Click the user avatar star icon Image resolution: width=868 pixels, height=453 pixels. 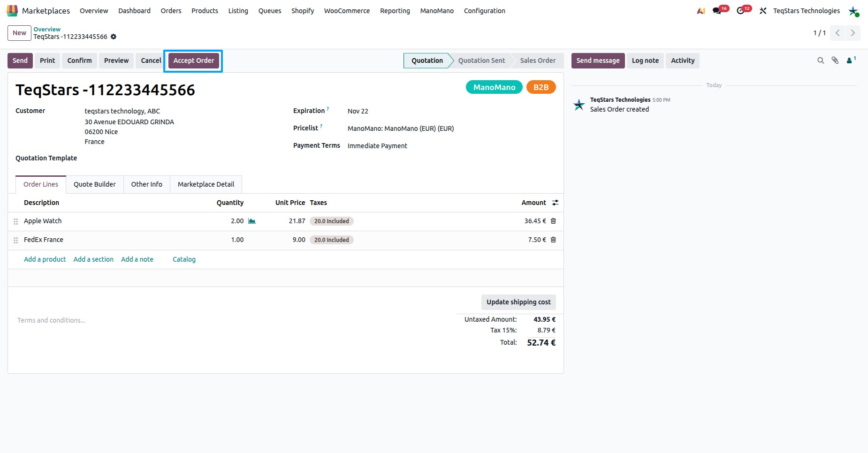click(x=853, y=11)
